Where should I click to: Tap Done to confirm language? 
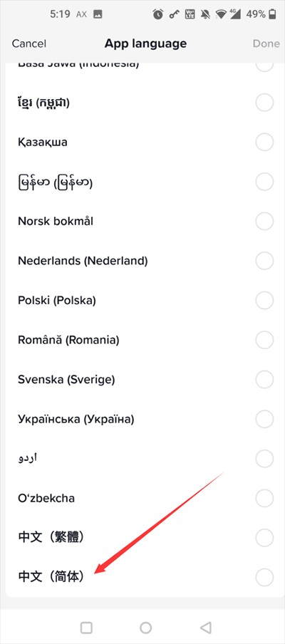pyautogui.click(x=266, y=43)
